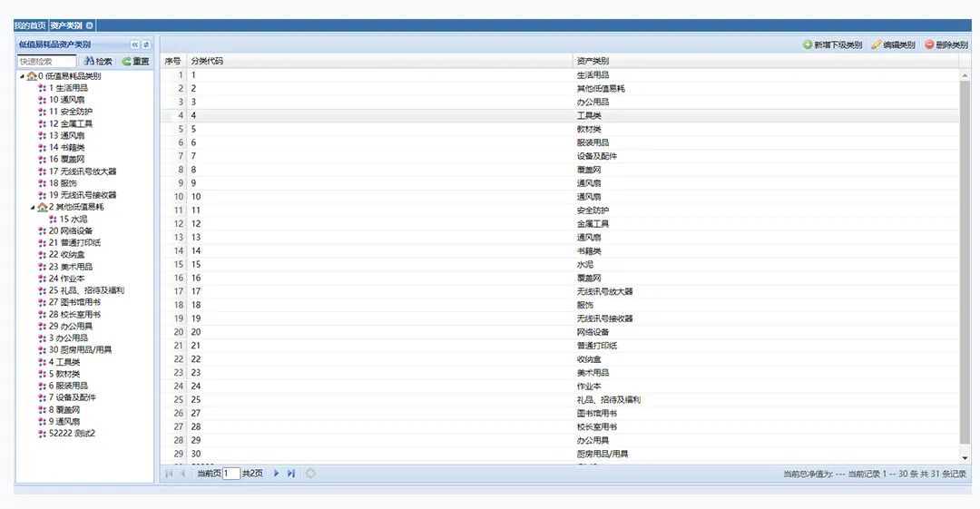Select tree item 7 设备及配件
980x509 pixels.
(73, 397)
